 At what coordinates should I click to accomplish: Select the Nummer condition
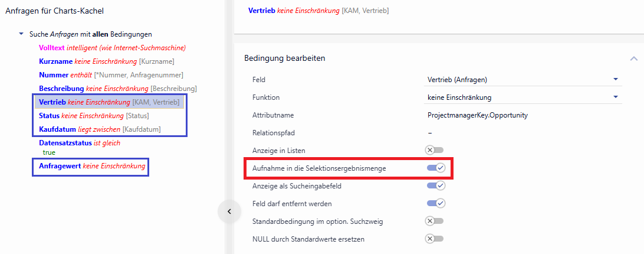tap(54, 75)
